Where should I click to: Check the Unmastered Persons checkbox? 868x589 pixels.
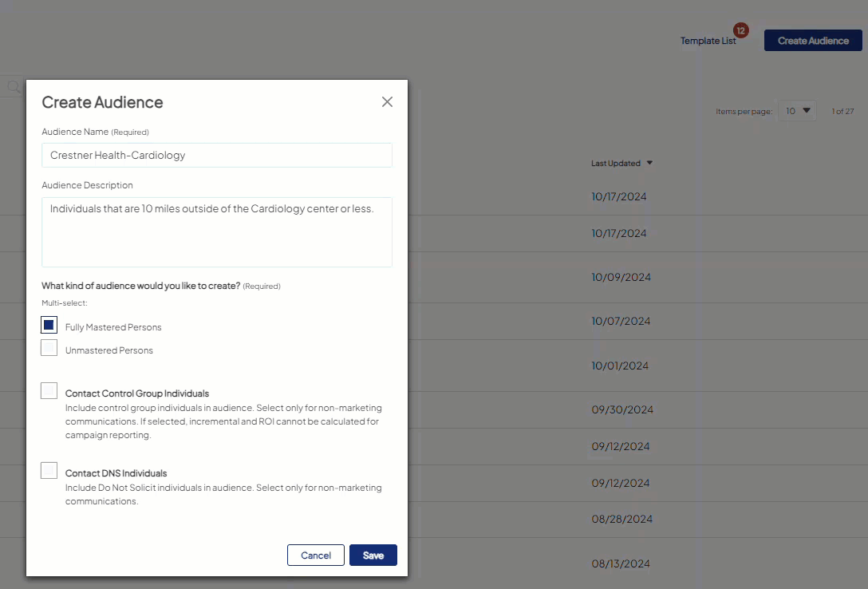point(49,349)
